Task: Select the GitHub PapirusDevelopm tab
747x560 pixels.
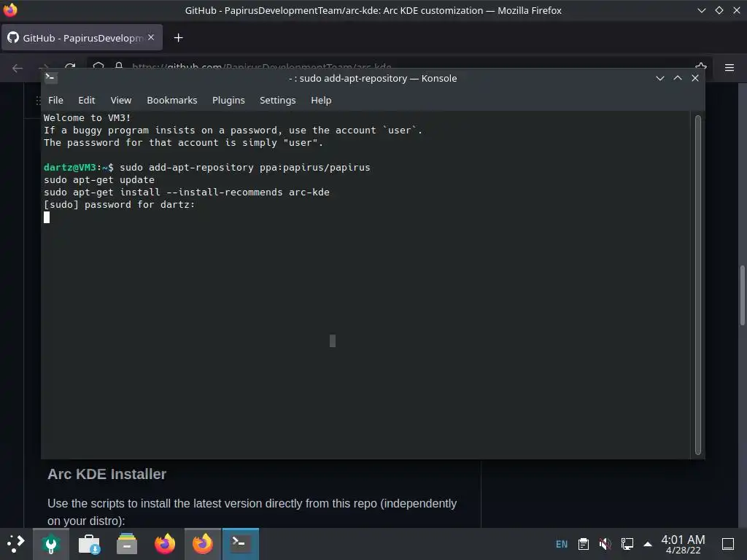Action: [x=82, y=38]
